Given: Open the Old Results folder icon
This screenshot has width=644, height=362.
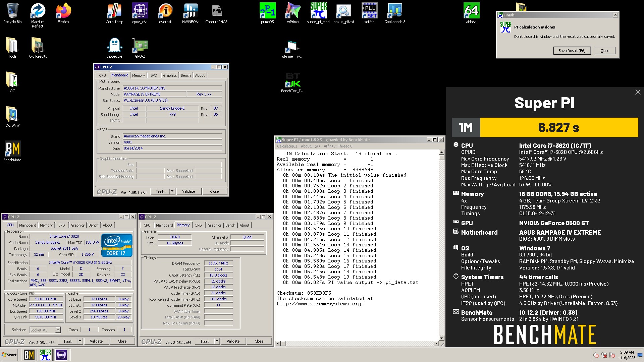Looking at the screenshot, I should point(38,48).
